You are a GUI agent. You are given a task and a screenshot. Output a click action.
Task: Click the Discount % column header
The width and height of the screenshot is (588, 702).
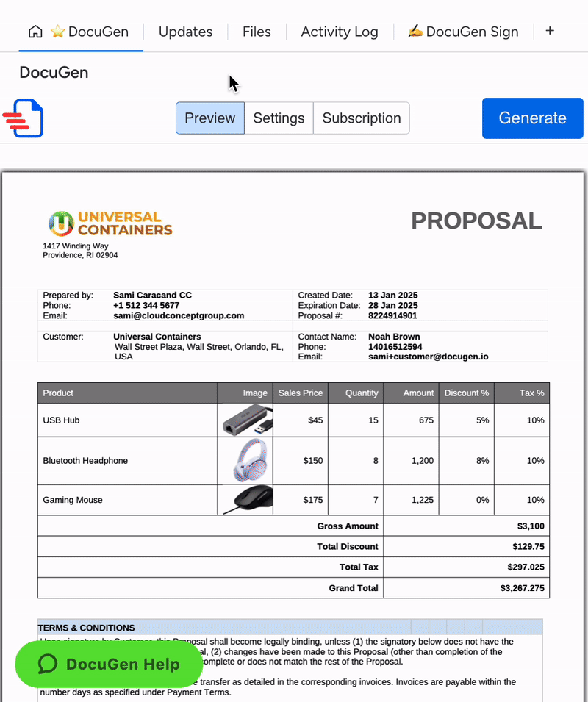tap(466, 393)
